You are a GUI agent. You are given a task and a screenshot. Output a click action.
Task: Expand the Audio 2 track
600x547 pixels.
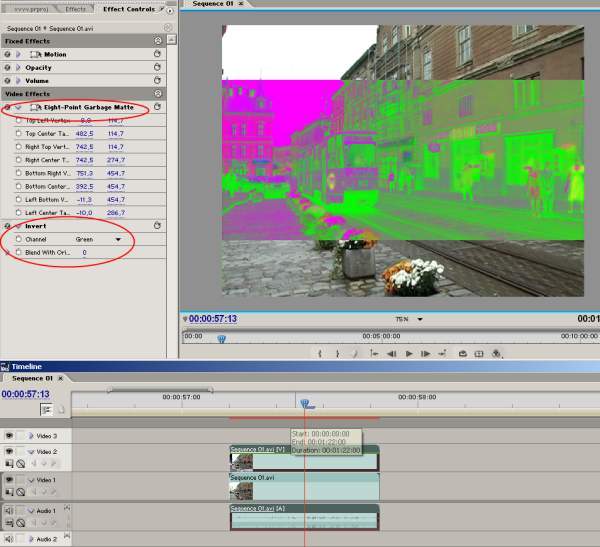click(31, 539)
